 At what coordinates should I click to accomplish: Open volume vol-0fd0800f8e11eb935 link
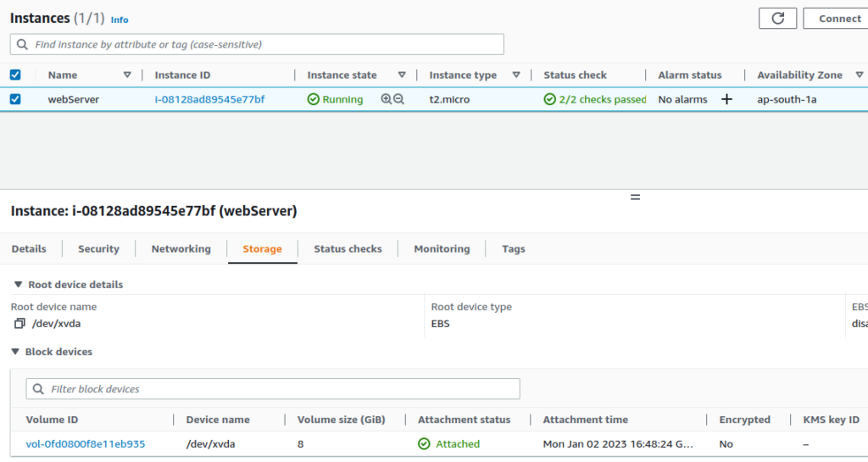tap(86, 444)
